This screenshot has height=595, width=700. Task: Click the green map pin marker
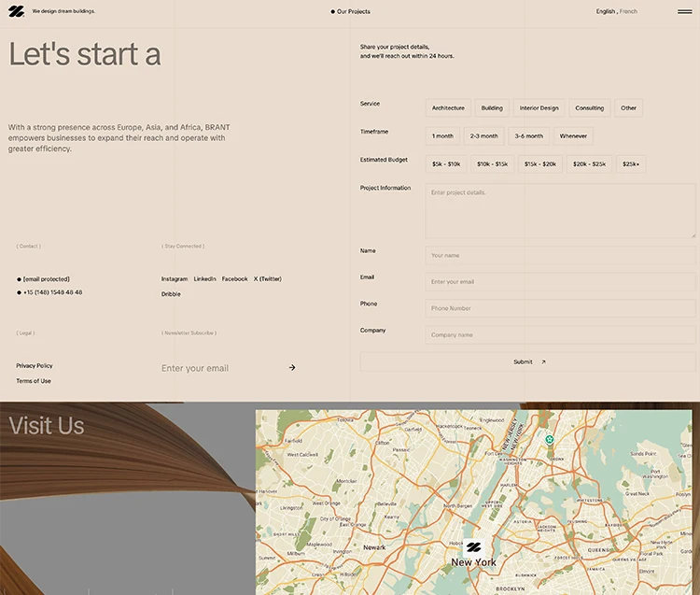tap(550, 439)
